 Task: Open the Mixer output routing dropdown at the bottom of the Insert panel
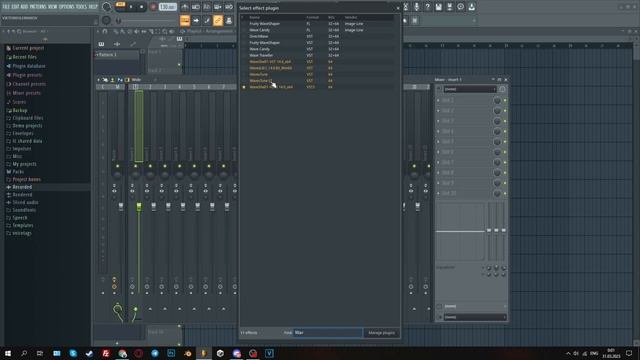pyautogui.click(x=475, y=317)
